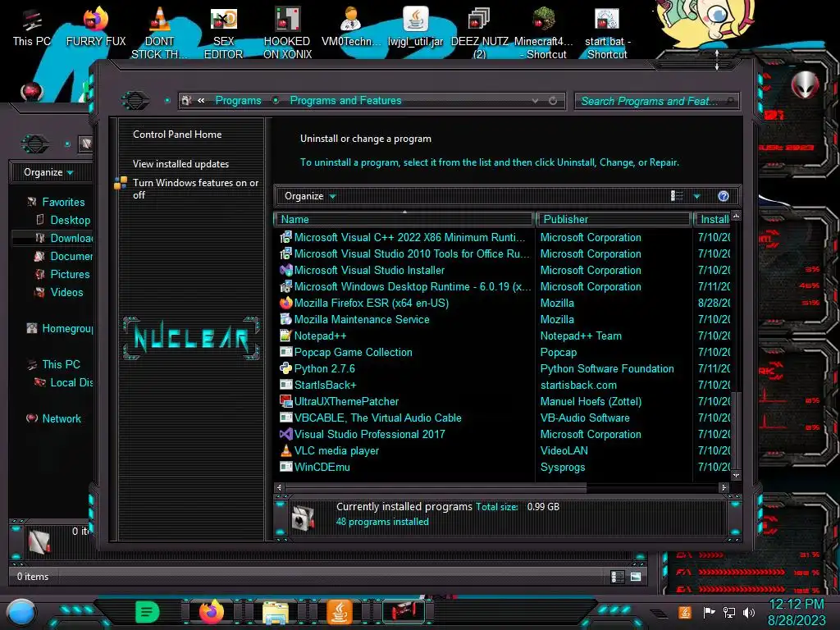Open the lwjgl_util.jar desktop file
This screenshot has width=840, height=630.
pyautogui.click(x=415, y=28)
